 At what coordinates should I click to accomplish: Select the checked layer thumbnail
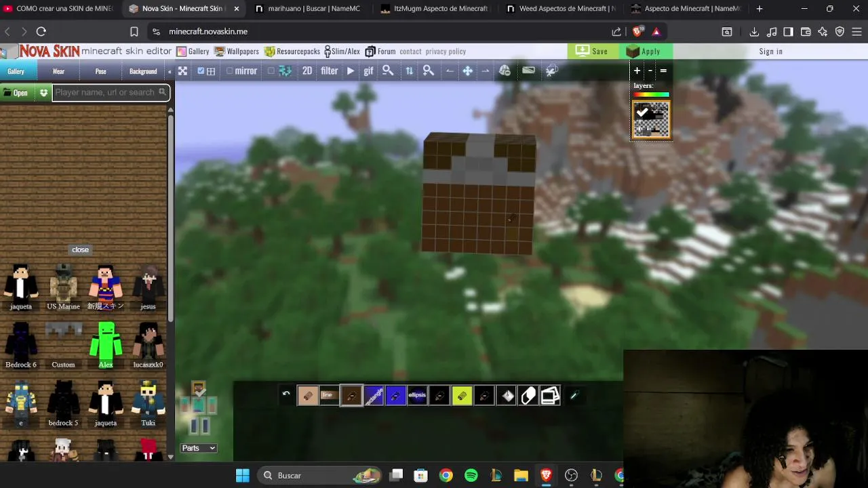coord(651,120)
